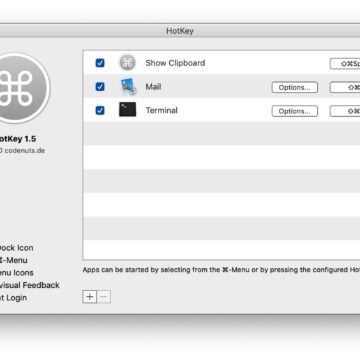The image size is (360, 360).
Task: Click the Mail app icon
Action: tap(128, 87)
